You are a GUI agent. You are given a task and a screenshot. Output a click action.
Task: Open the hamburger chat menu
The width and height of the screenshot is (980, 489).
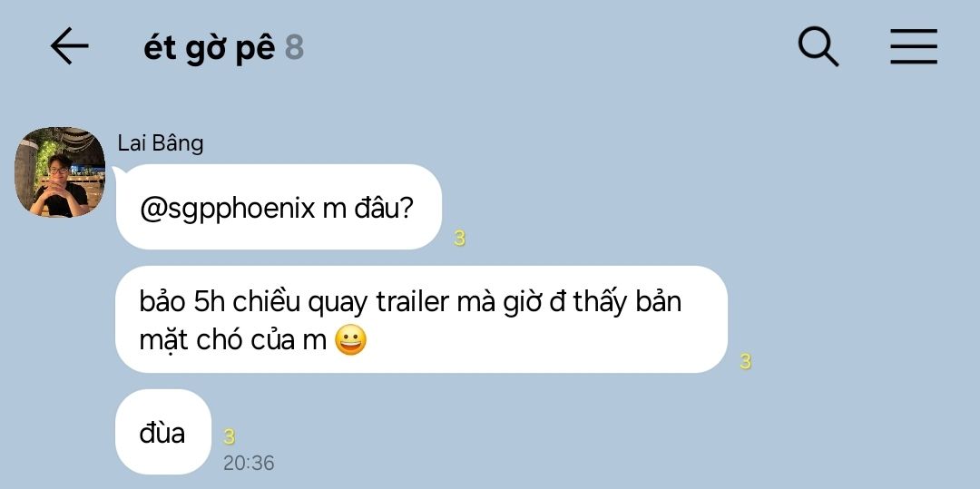click(x=914, y=46)
